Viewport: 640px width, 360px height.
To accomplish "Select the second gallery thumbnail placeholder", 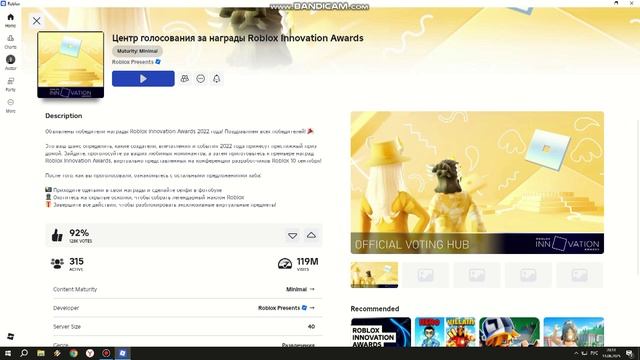I will (x=426, y=275).
